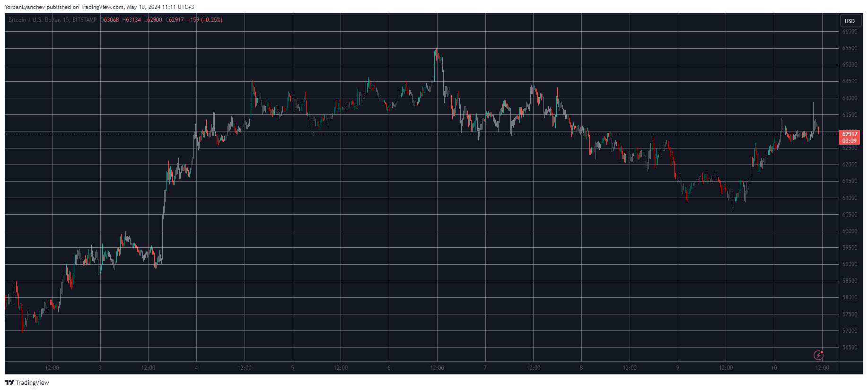This screenshot has height=391, width=868.
Task: Click the 60000 price axis label
Action: 850,231
